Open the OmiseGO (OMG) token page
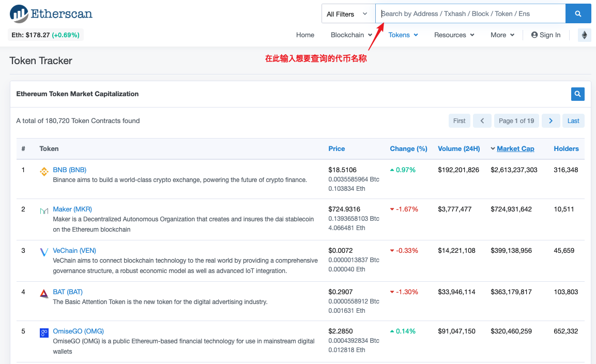The height and width of the screenshot is (364, 596). [x=78, y=331]
